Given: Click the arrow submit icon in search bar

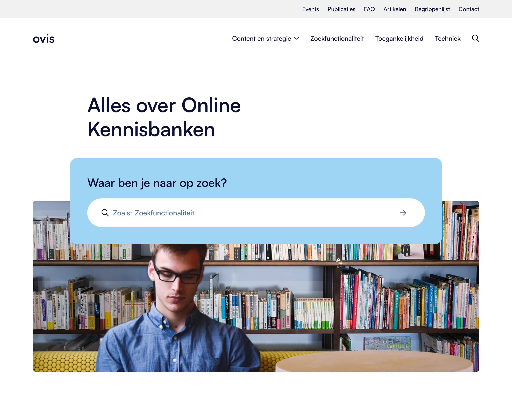Looking at the screenshot, I should 403,213.
